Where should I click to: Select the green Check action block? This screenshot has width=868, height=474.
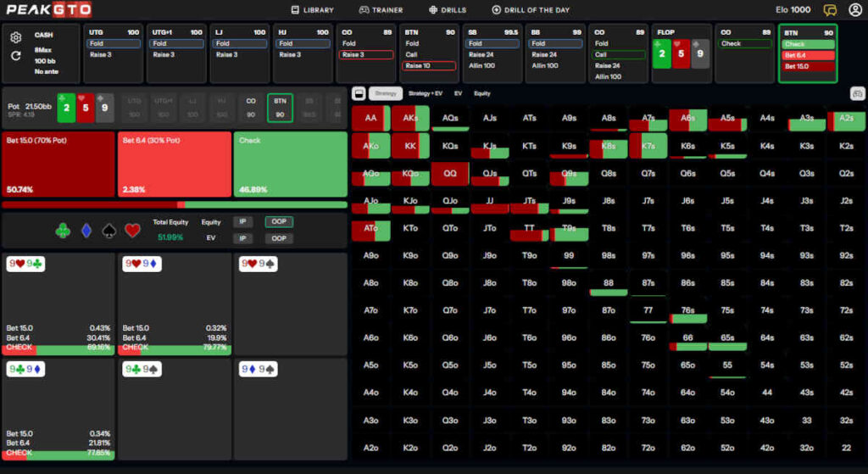(x=290, y=165)
